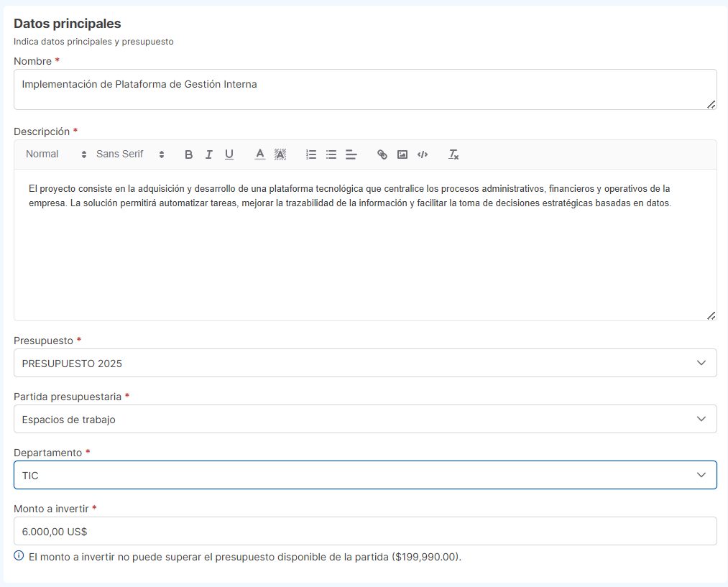Insert a hyperlink in the description
This screenshot has width=728, height=587.
[x=382, y=154]
